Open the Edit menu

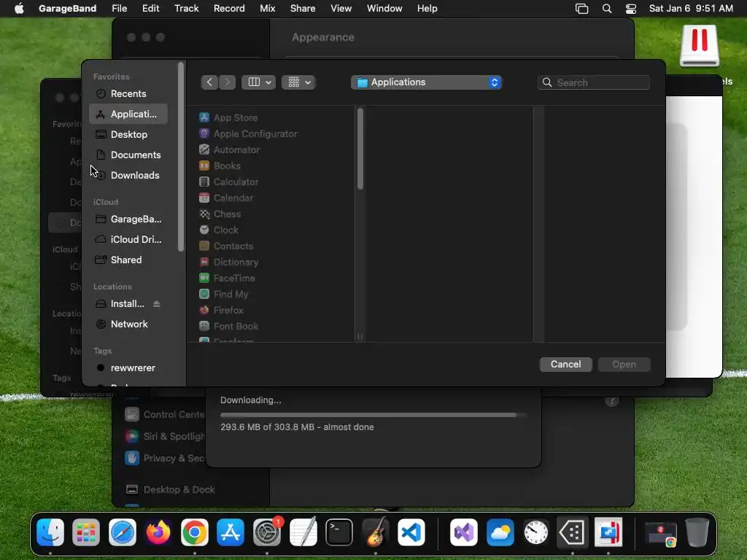click(x=150, y=8)
